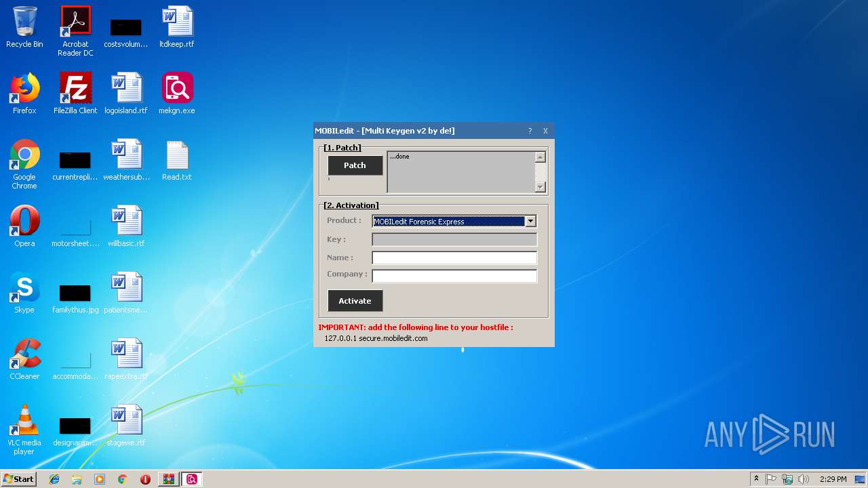This screenshot has width=868, height=488.
Task: Launch Opera from the desktop
Action: [x=24, y=226]
